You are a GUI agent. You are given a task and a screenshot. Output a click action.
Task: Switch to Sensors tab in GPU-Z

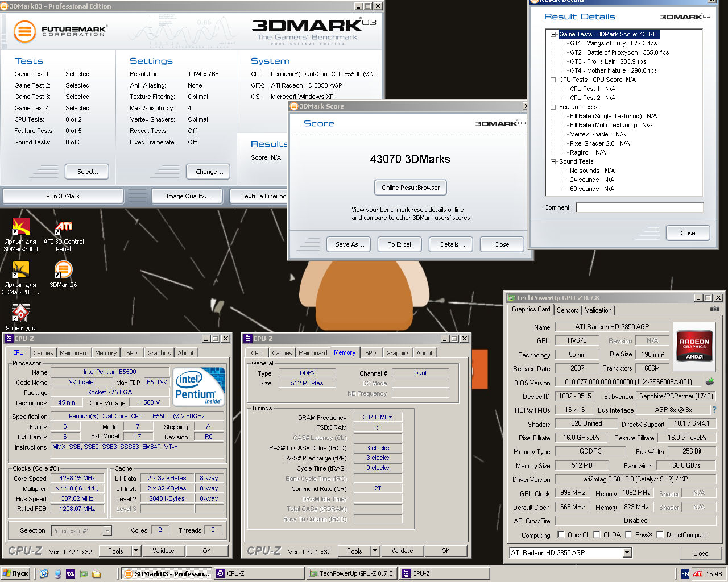568,310
